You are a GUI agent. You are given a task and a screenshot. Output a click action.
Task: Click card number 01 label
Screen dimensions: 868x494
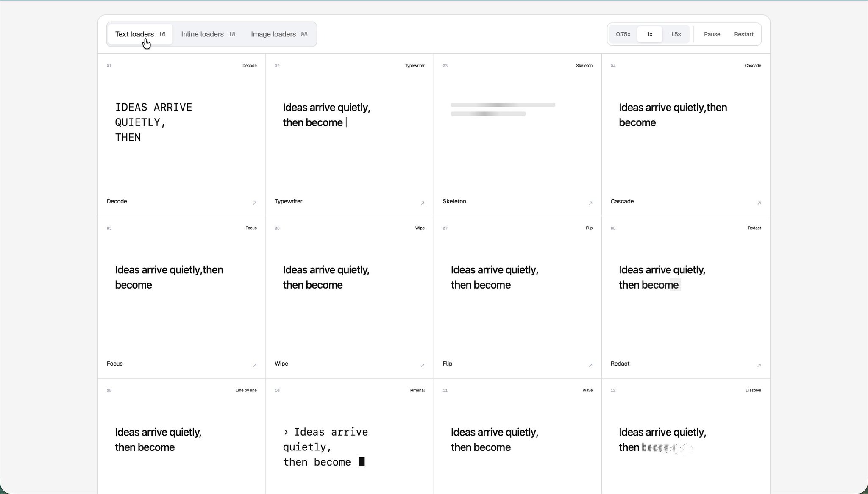(x=109, y=66)
